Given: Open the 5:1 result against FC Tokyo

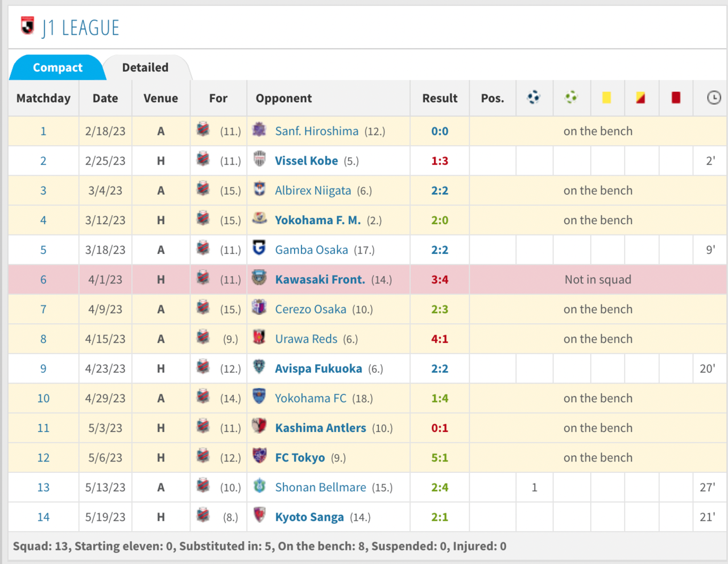Looking at the screenshot, I should click(440, 457).
